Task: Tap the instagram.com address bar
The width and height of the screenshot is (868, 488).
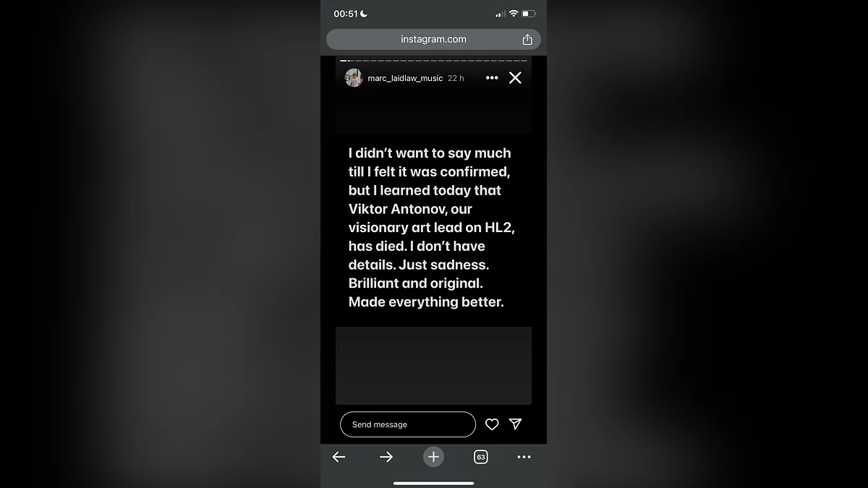Action: coord(433,39)
